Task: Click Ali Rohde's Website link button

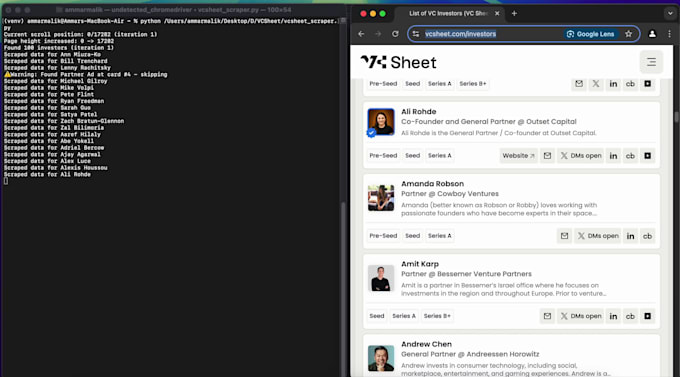Action: coord(518,156)
